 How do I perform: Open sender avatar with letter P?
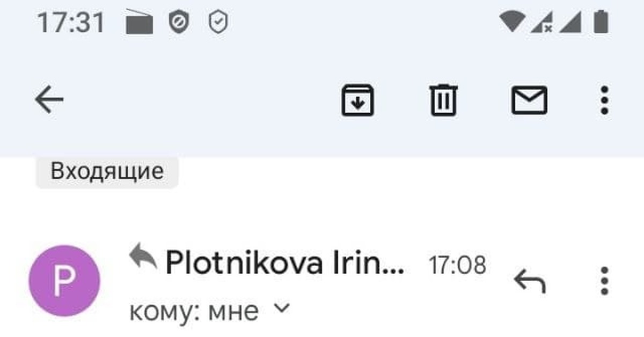click(x=64, y=281)
